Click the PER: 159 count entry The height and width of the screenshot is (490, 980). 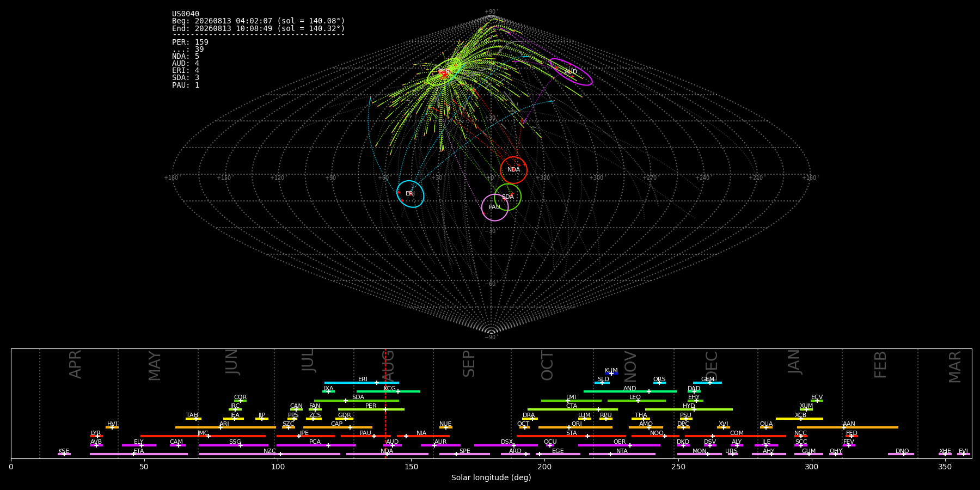191,42
